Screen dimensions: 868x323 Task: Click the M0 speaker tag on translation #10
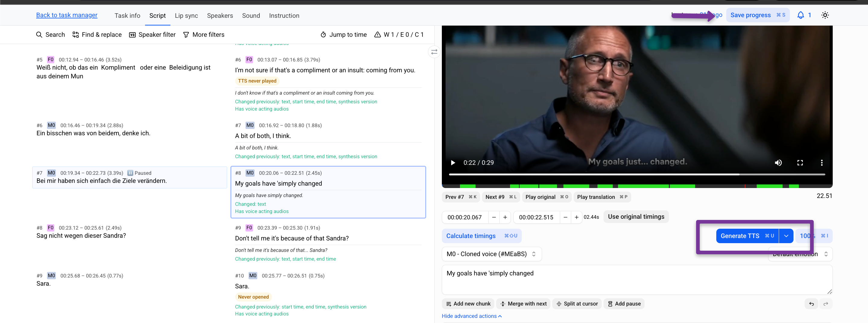click(x=253, y=276)
